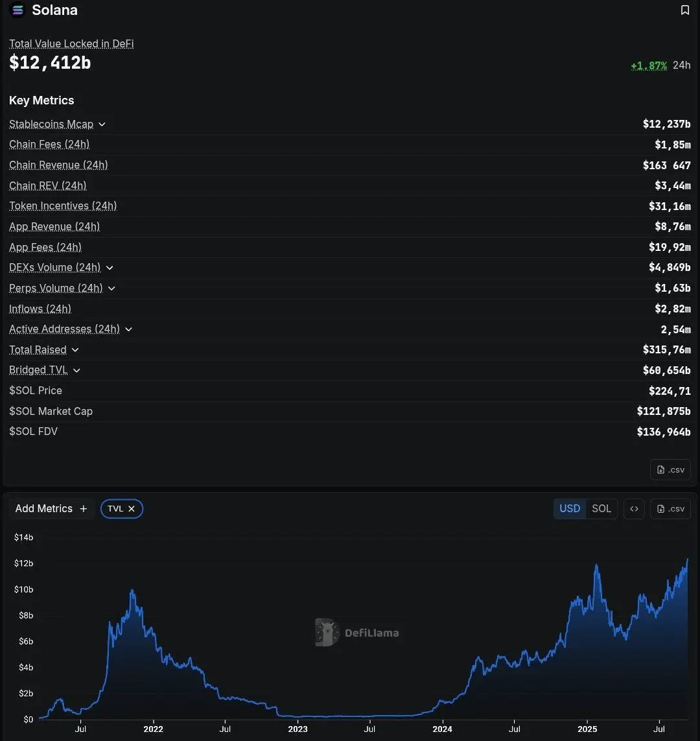Image resolution: width=700 pixels, height=741 pixels.
Task: Click the $14b y-axis label
Action: (23, 537)
